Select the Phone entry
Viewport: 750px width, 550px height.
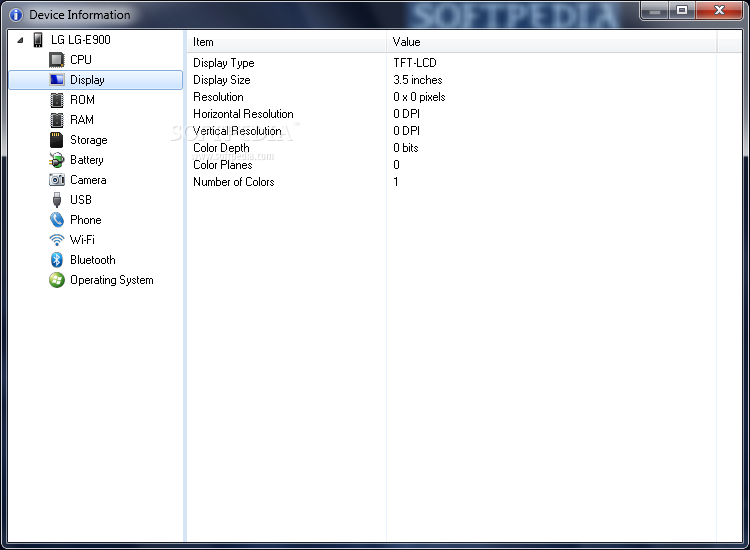point(86,220)
